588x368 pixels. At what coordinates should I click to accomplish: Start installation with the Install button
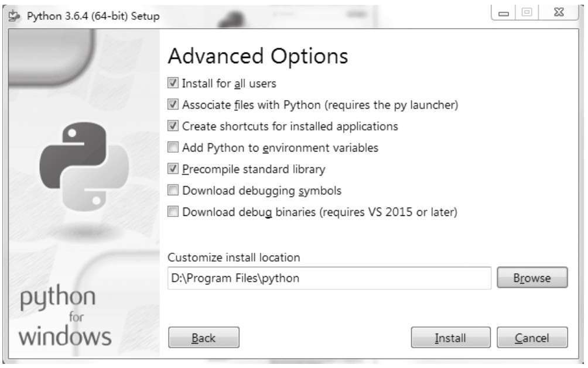pos(450,338)
